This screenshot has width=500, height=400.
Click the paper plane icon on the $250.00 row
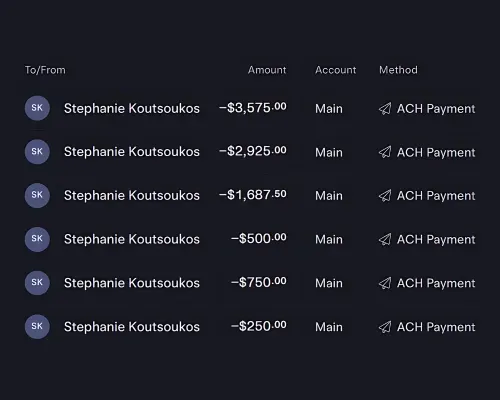[385, 327]
